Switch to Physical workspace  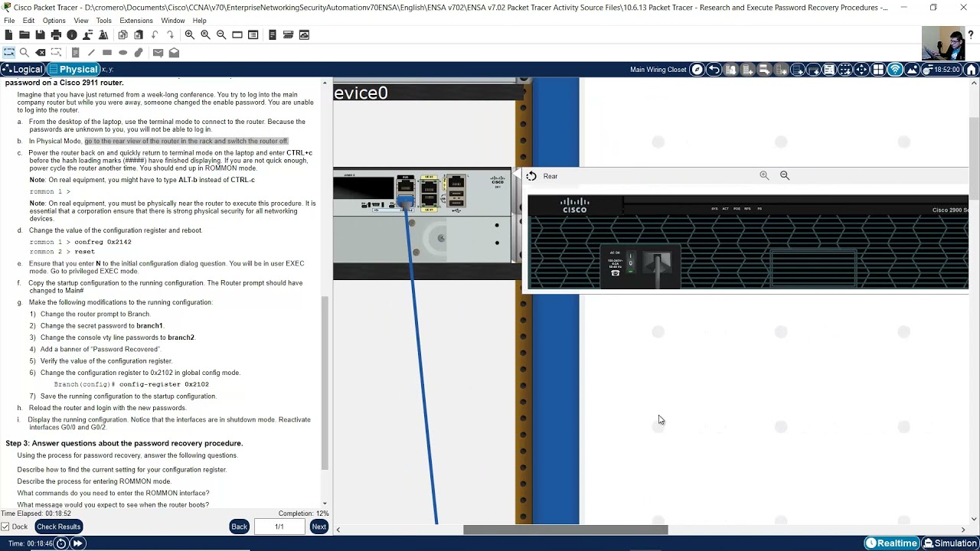[x=73, y=70]
